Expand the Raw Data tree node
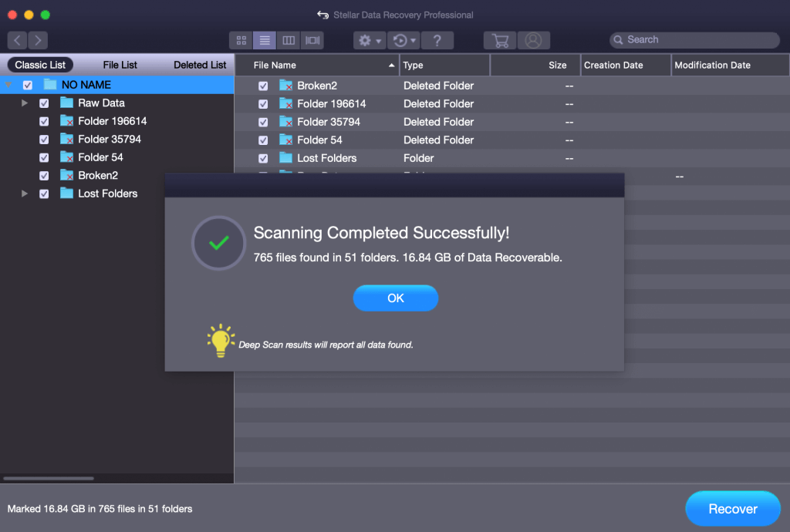790x532 pixels. pyautogui.click(x=25, y=103)
